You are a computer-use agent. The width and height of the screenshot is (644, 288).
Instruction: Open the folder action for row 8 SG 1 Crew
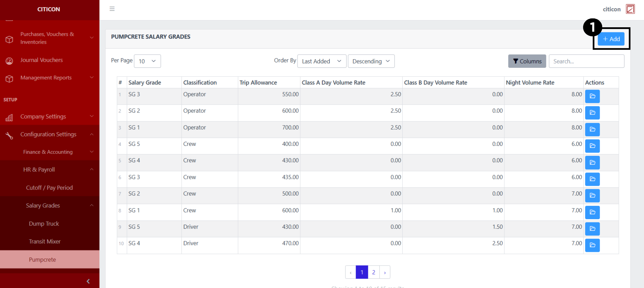(592, 212)
